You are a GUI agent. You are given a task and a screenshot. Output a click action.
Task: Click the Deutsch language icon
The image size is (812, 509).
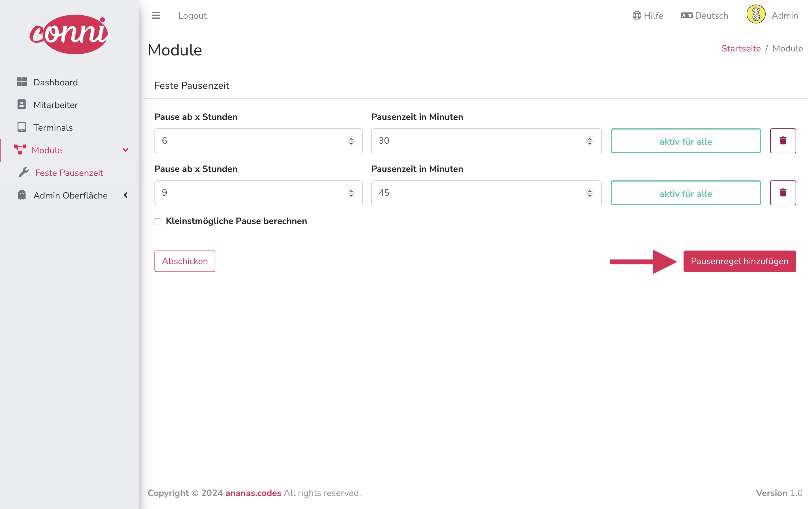pyautogui.click(x=687, y=16)
